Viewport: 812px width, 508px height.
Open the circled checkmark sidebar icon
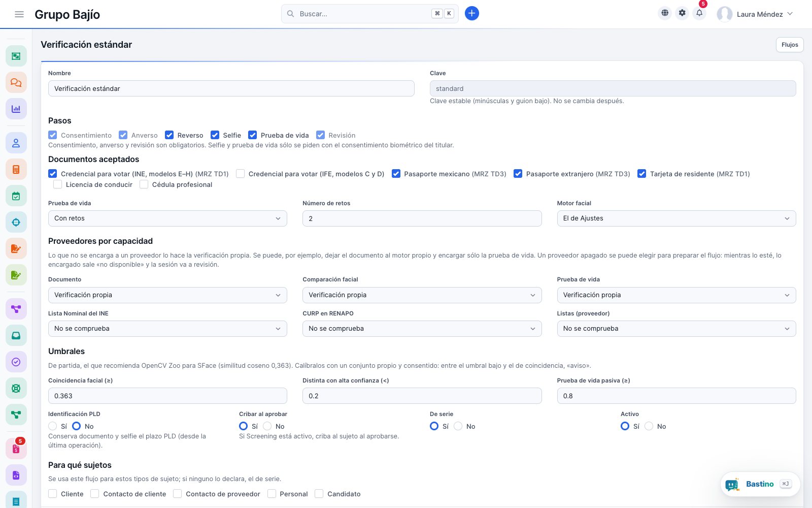pyautogui.click(x=16, y=362)
